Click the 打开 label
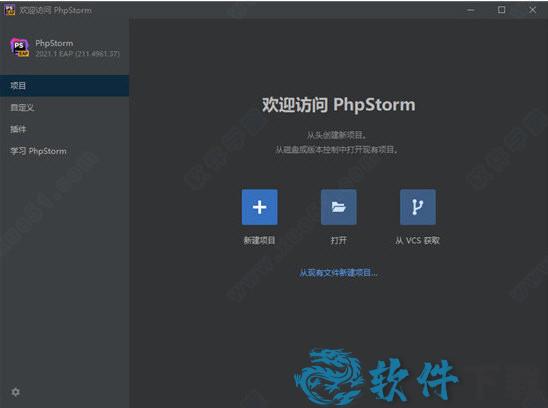 click(x=338, y=240)
